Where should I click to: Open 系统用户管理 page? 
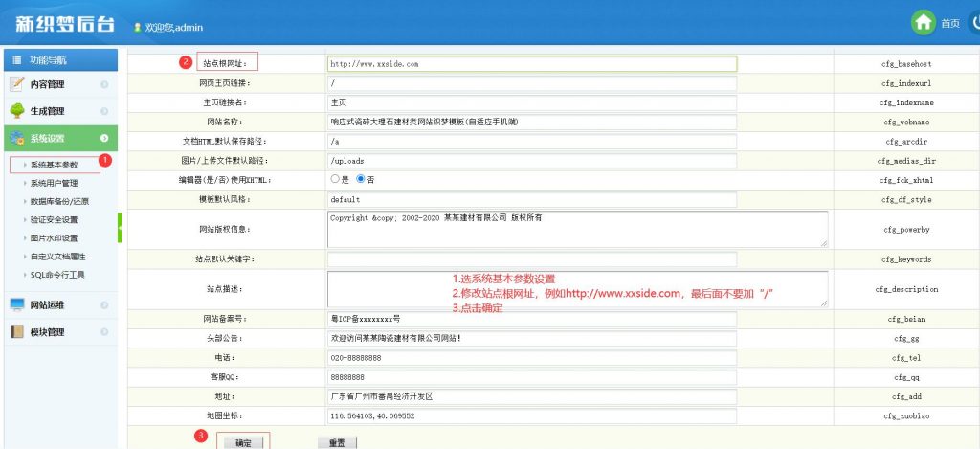54,183
